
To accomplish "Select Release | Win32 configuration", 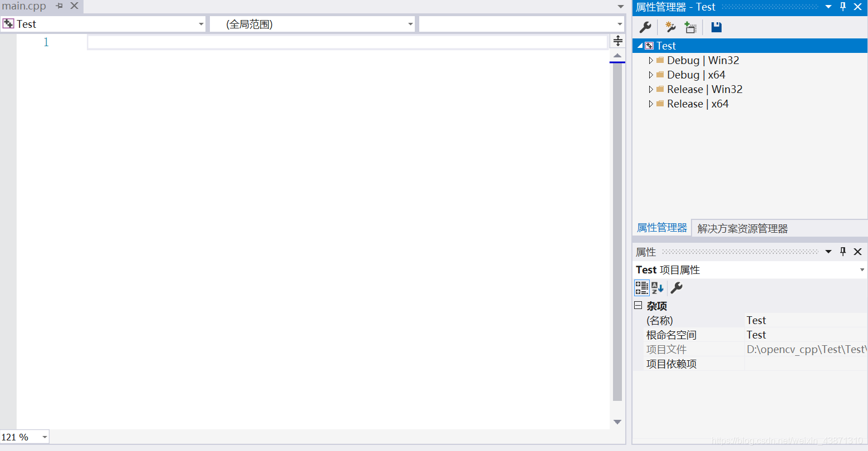I will [x=705, y=89].
